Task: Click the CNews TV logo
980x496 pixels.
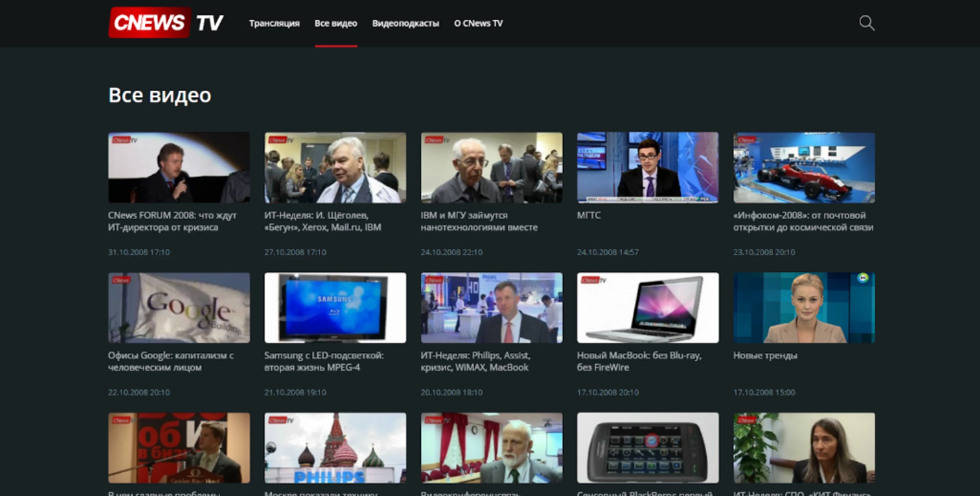Action: point(166,23)
